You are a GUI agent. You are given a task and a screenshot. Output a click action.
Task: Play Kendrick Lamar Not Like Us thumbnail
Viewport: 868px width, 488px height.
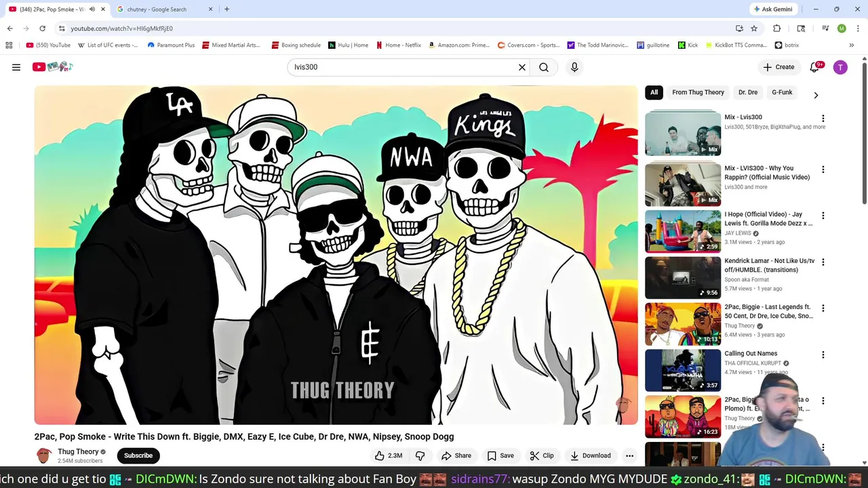pos(683,277)
